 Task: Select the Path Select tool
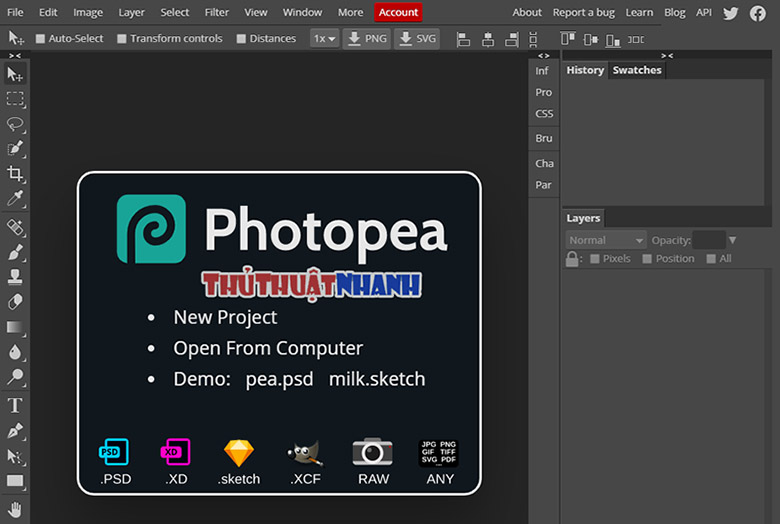click(15, 456)
